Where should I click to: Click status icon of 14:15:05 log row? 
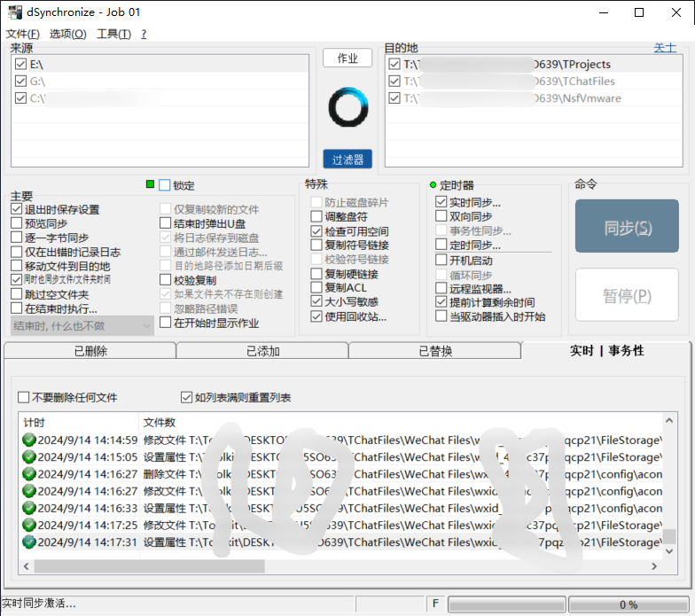(28, 457)
